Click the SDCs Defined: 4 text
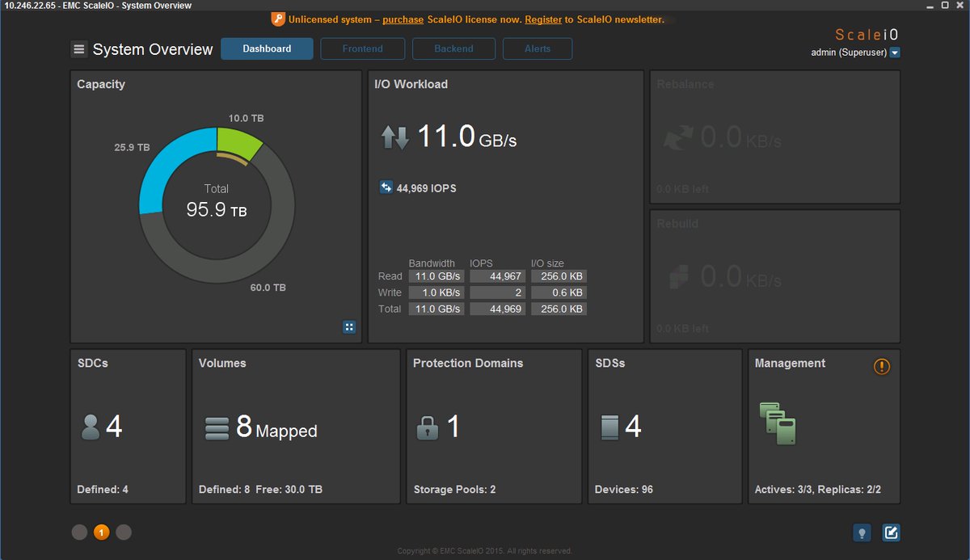 103,489
